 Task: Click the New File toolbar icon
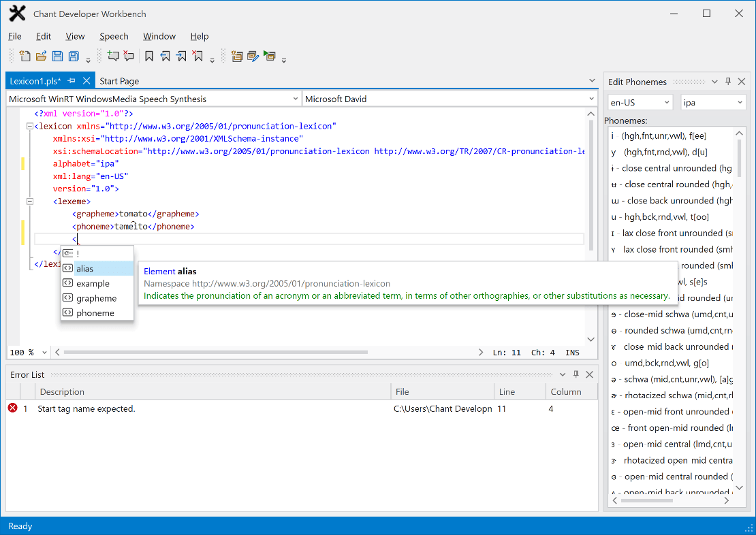pos(25,56)
